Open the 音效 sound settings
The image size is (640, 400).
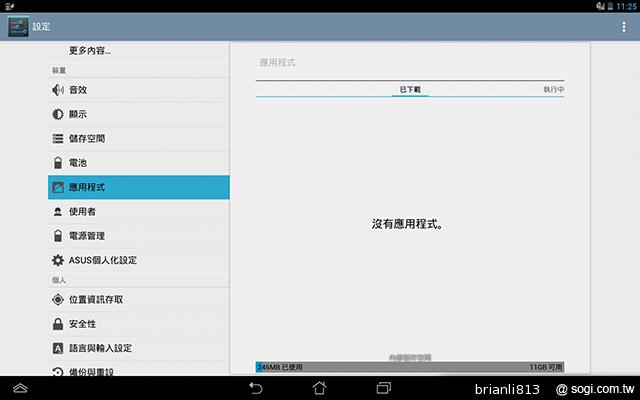(x=139, y=90)
